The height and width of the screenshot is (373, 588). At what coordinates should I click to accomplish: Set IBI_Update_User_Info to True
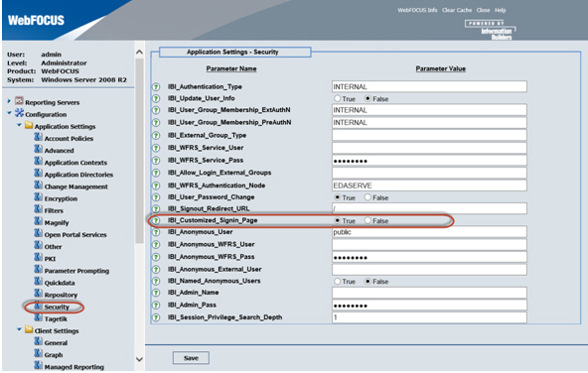[338, 98]
